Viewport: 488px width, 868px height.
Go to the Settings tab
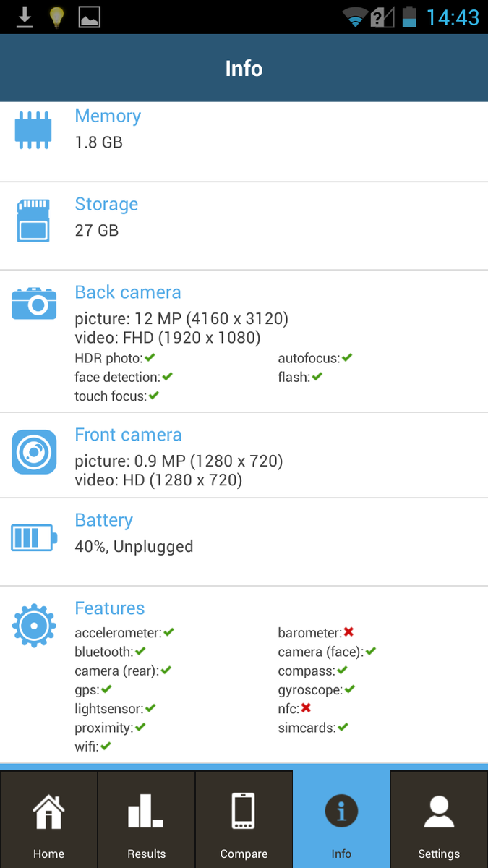[439, 820]
